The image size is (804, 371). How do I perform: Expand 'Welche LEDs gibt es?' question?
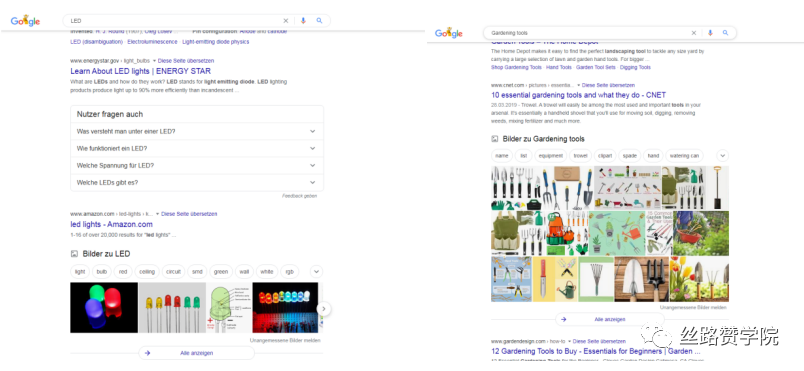[197, 182]
